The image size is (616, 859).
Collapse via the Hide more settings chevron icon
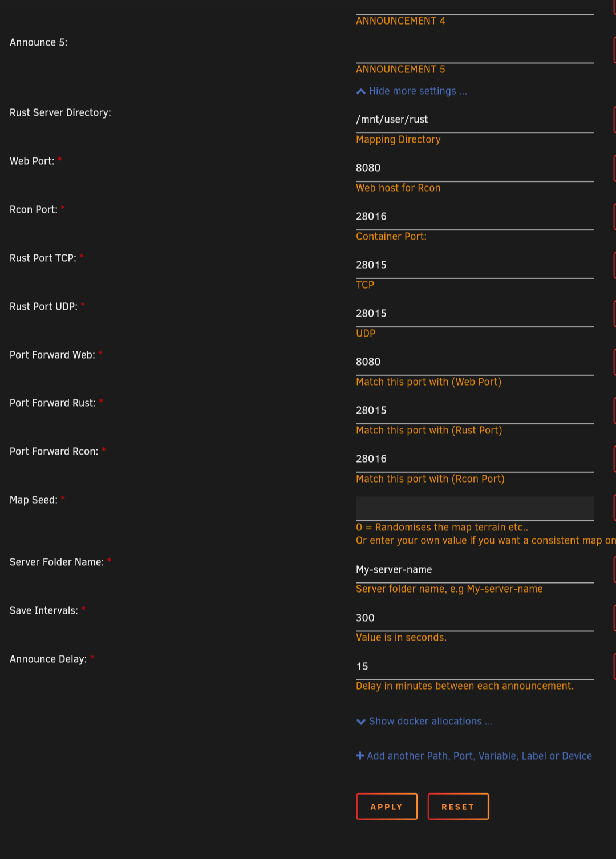pos(360,91)
